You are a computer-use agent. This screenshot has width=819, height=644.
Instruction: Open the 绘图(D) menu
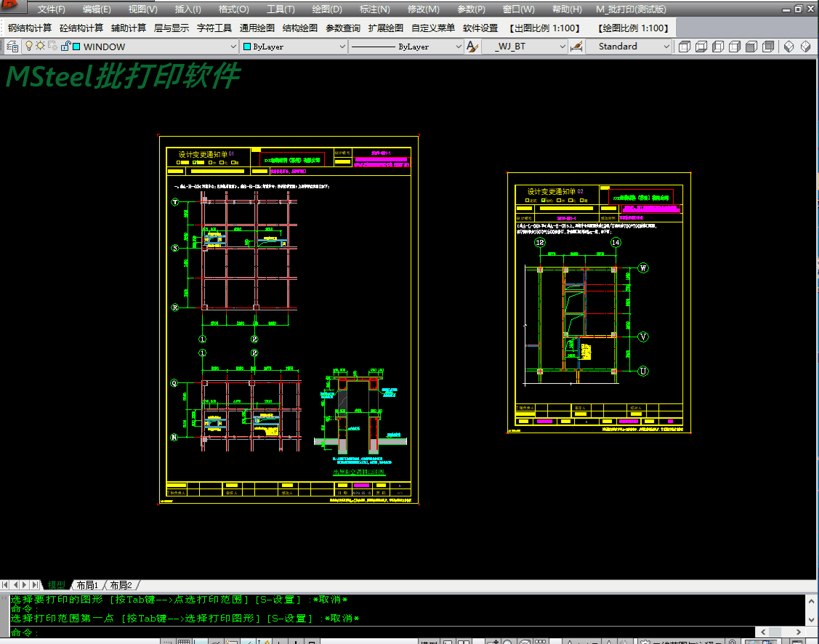click(x=326, y=9)
